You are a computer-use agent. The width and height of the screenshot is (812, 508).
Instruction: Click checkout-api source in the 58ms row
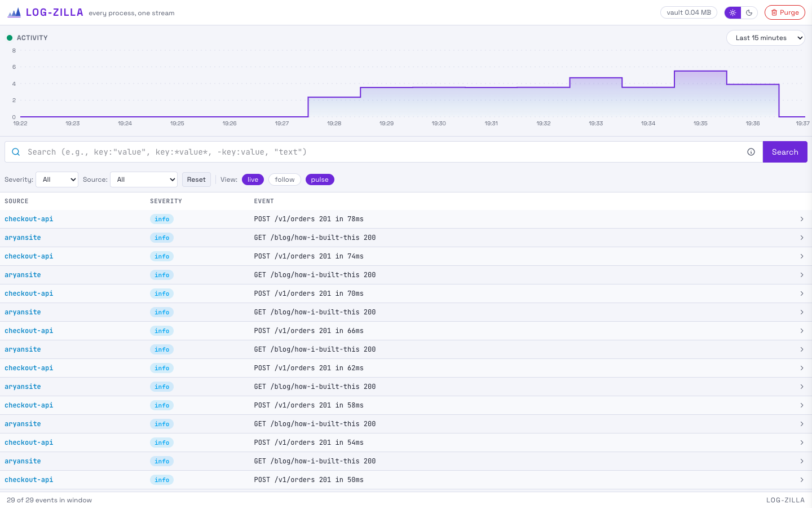(29, 405)
